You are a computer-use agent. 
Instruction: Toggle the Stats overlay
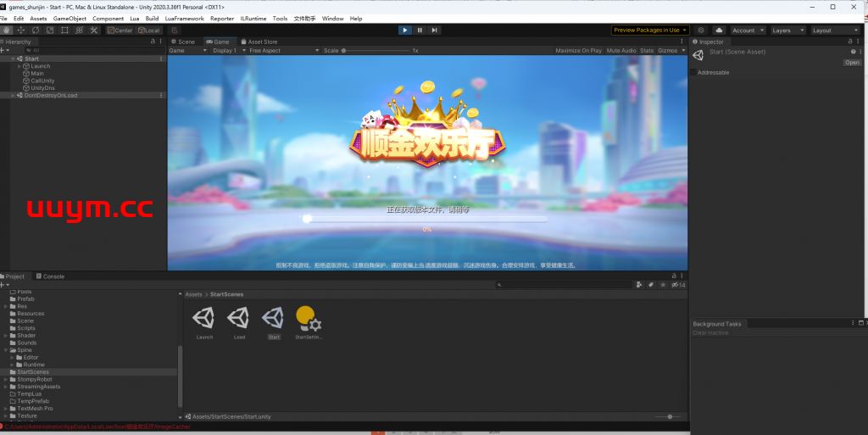click(647, 51)
